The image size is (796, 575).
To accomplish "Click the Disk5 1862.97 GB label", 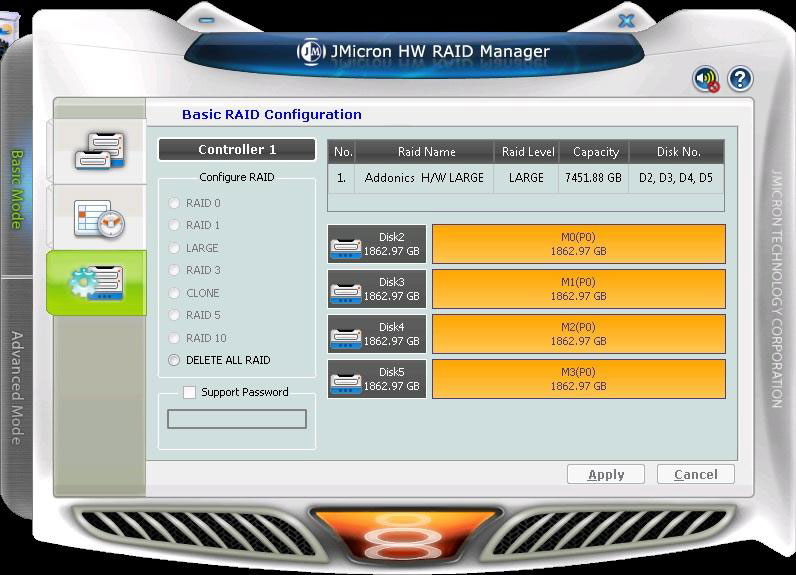I will [x=391, y=379].
